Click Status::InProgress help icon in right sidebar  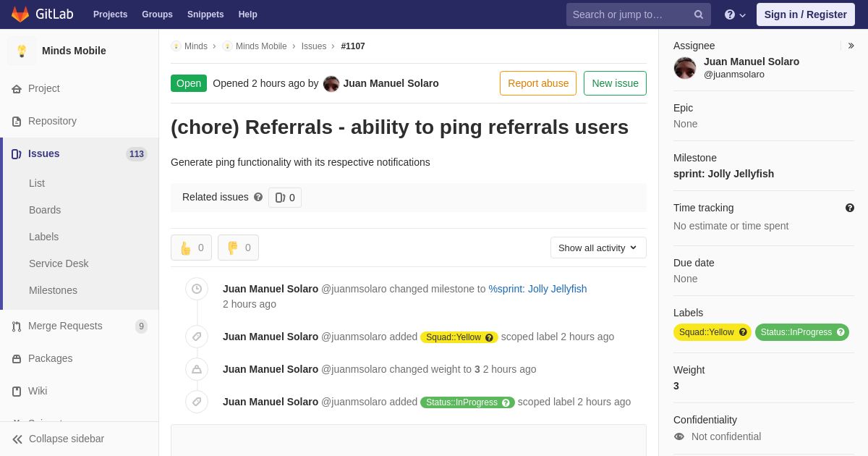pos(841,332)
